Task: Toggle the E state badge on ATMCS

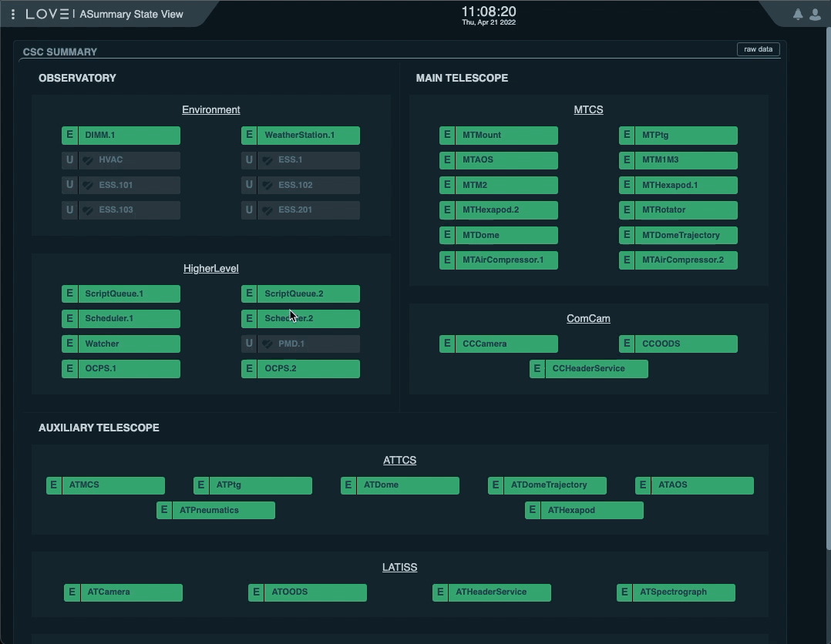Action: (x=53, y=485)
